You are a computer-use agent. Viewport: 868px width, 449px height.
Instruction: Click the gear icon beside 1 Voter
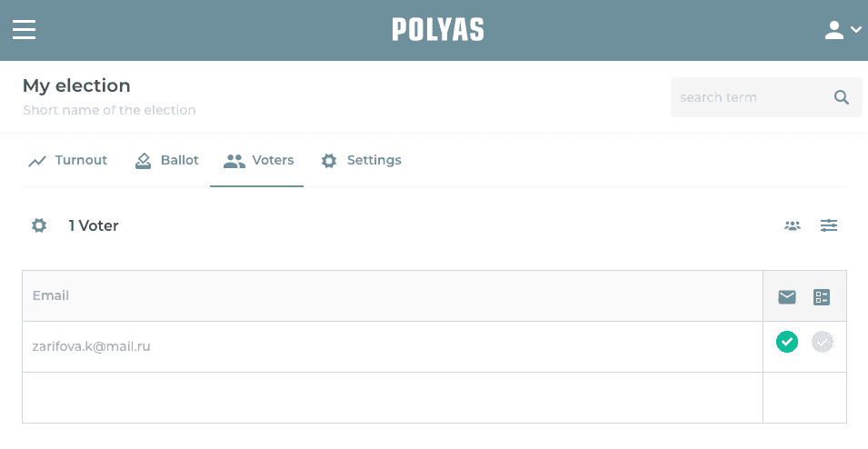pyautogui.click(x=39, y=225)
